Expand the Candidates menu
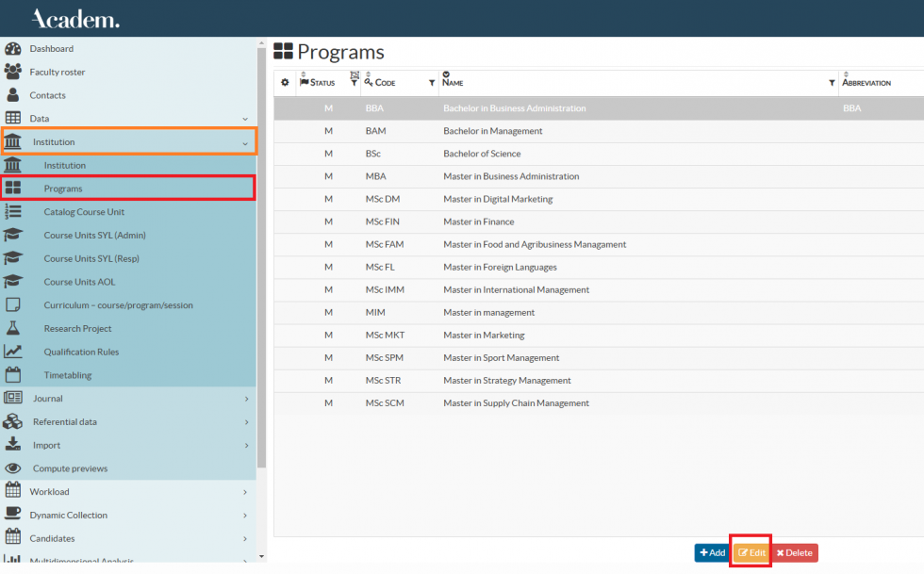The image size is (924, 574). point(247,538)
